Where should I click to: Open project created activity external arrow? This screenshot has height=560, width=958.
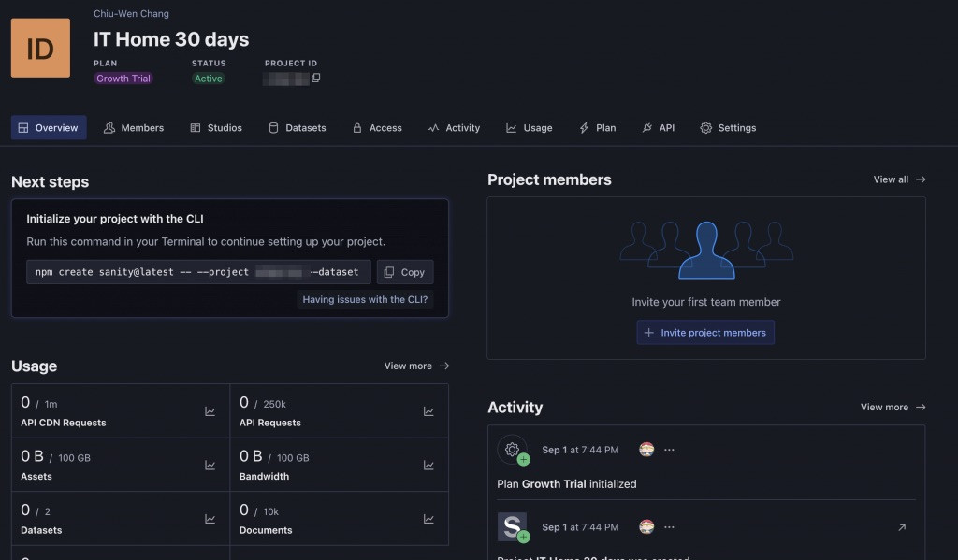[901, 527]
